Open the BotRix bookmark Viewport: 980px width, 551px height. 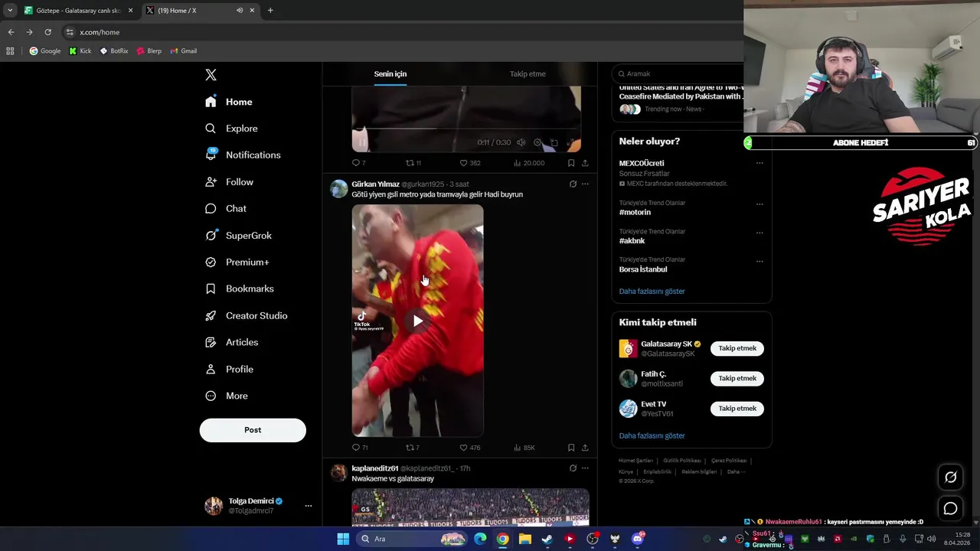click(x=114, y=51)
